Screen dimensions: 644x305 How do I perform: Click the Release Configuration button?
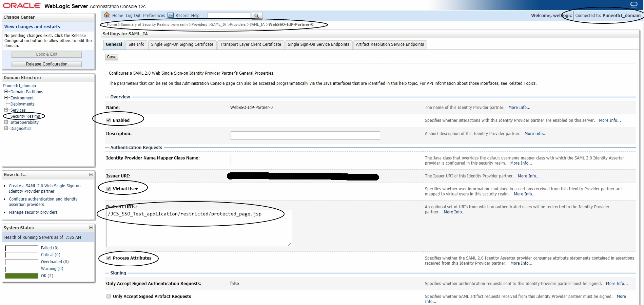47,64
